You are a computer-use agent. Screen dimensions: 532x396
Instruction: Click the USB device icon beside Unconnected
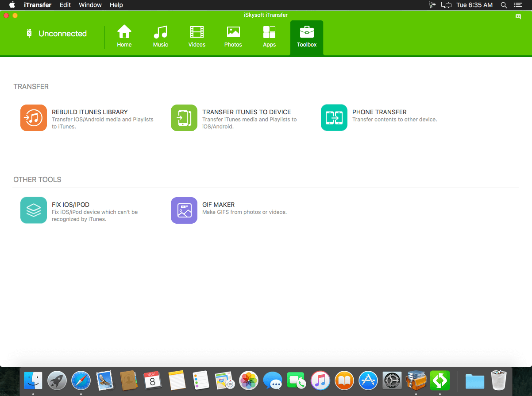click(29, 33)
